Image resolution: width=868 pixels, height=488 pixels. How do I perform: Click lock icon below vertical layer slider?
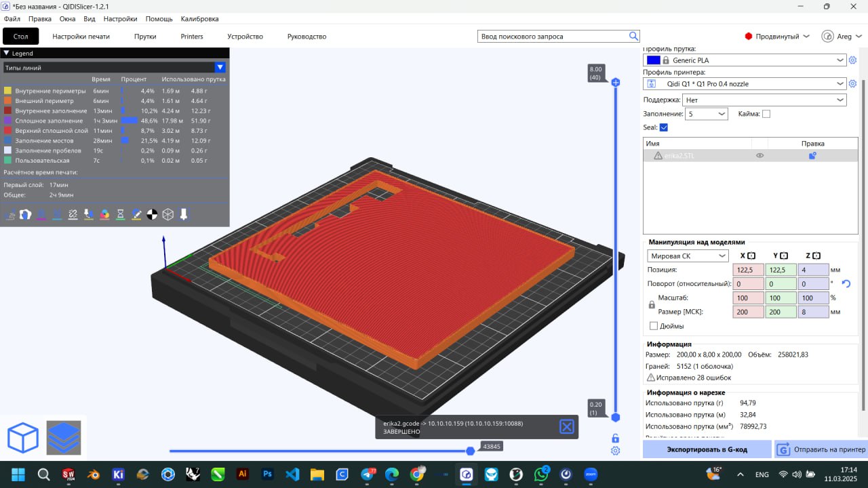[x=615, y=438]
